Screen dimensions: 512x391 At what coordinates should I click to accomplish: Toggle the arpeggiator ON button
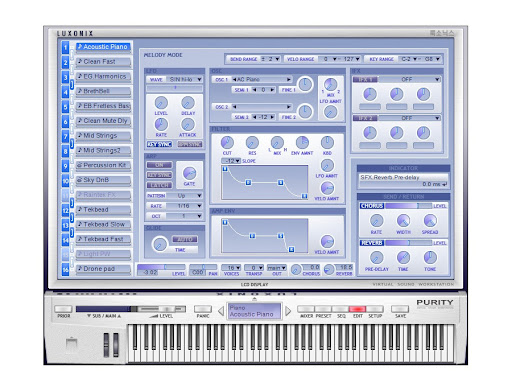[159, 165]
